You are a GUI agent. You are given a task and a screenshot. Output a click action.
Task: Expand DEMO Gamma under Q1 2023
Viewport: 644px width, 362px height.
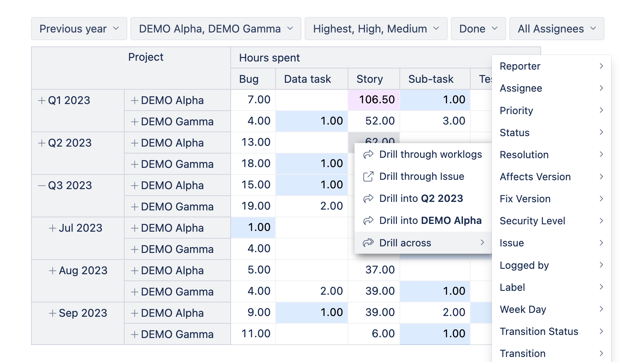[135, 122]
